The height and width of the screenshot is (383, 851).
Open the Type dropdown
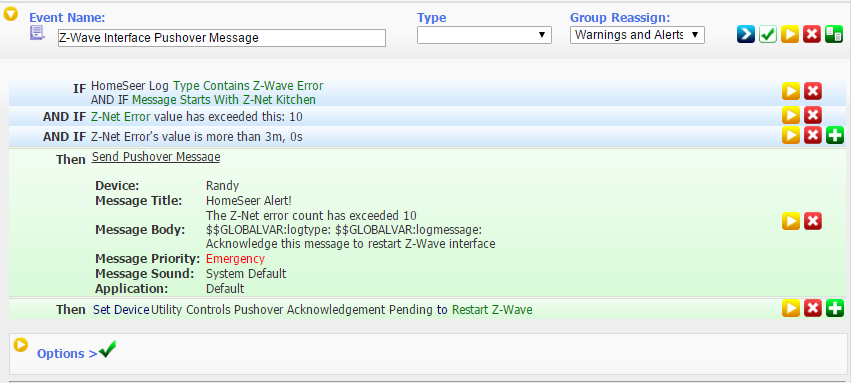(x=484, y=35)
